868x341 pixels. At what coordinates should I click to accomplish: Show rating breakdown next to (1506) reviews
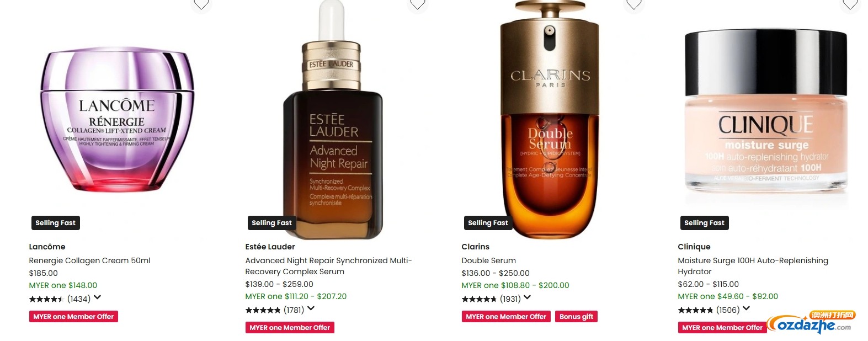point(746,309)
